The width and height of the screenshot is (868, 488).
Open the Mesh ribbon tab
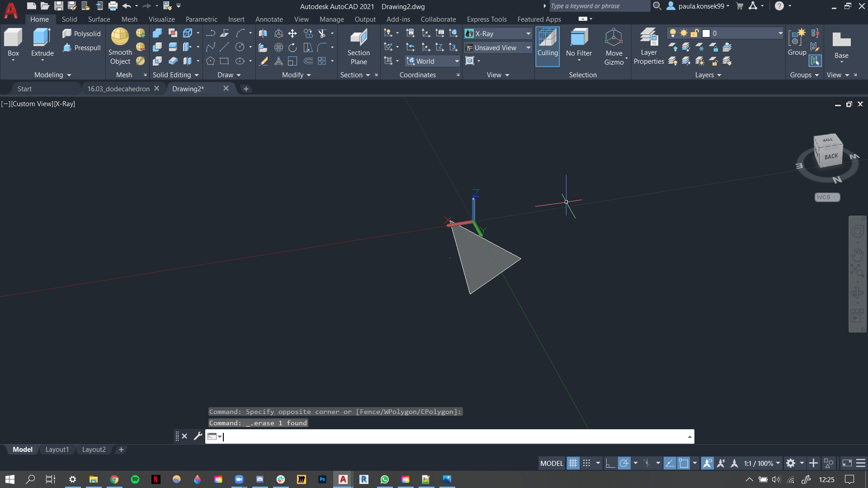click(129, 19)
